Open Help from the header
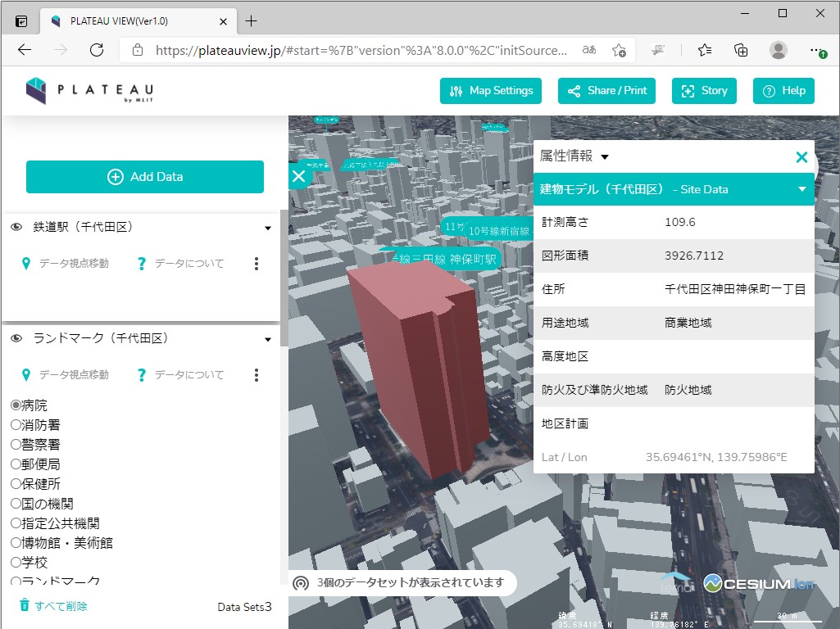Viewport: 840px width, 629px height. click(x=783, y=91)
